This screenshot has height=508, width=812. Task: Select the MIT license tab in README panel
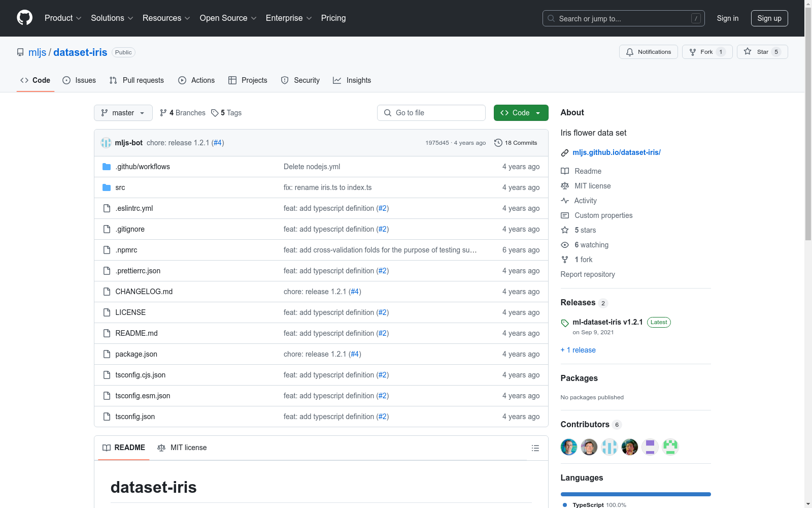182,448
